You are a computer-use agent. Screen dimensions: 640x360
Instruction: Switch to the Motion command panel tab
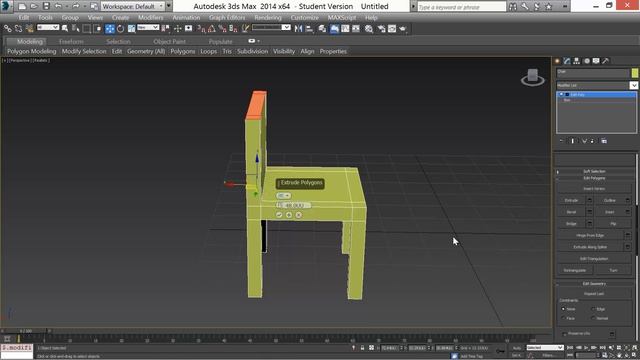click(587, 61)
